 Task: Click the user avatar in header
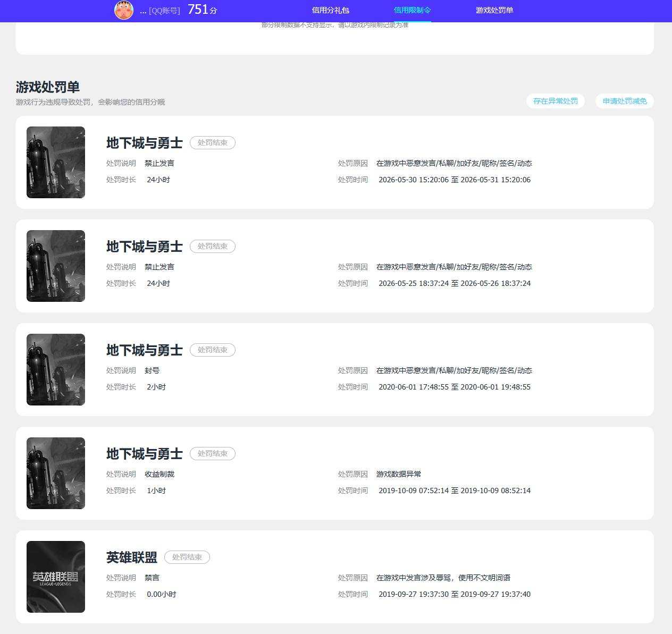tap(124, 10)
